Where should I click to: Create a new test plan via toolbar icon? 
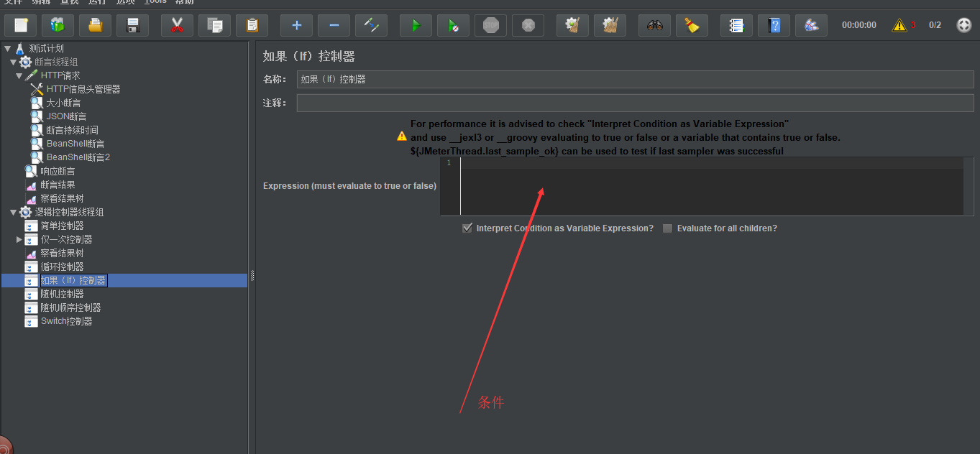(21, 25)
